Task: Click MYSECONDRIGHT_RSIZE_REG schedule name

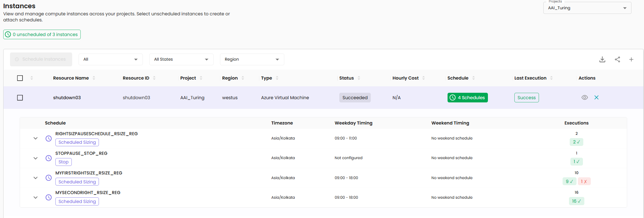Action: [88, 193]
